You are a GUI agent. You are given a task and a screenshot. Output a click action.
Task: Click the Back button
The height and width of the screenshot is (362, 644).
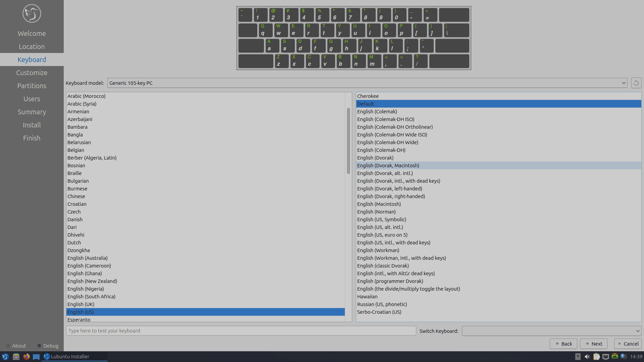coord(563,344)
